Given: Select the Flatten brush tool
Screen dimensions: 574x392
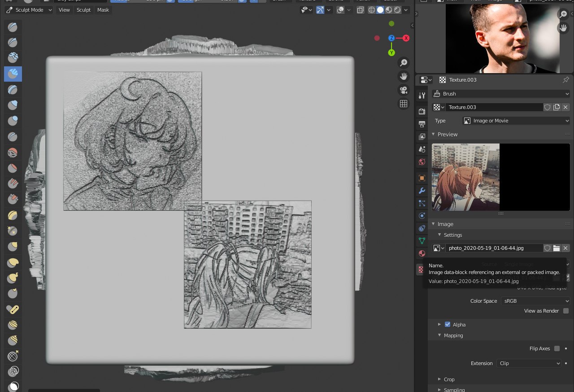Looking at the screenshot, I should (x=13, y=168).
